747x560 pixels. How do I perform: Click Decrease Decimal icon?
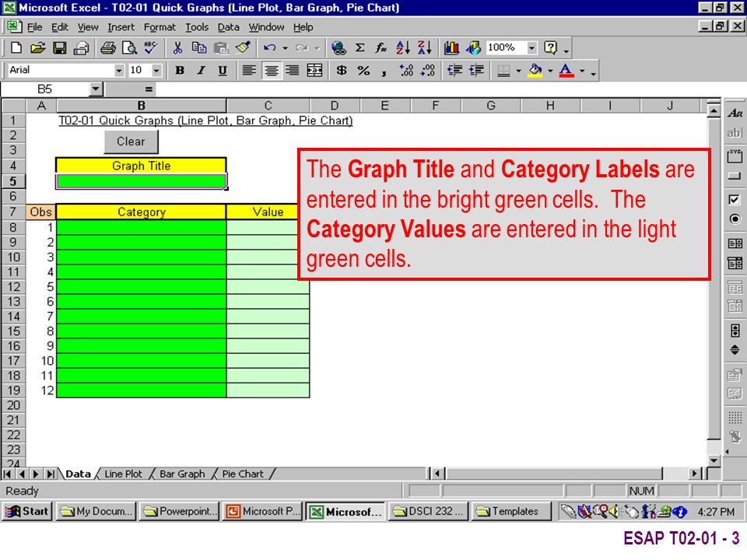[x=428, y=71]
